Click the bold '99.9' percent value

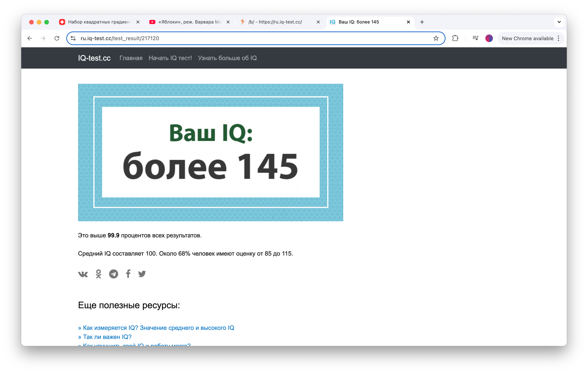pos(113,236)
